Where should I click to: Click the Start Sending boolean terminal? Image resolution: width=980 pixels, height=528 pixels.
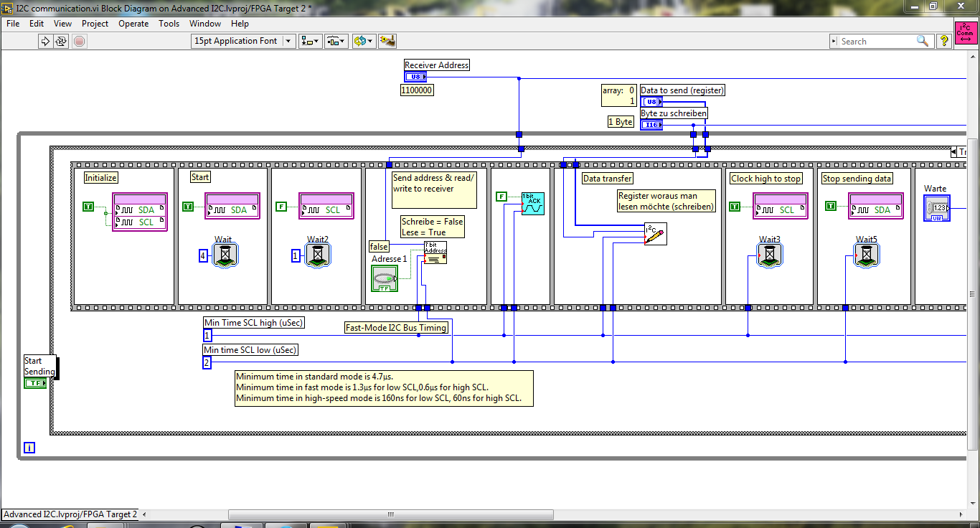tap(35, 383)
